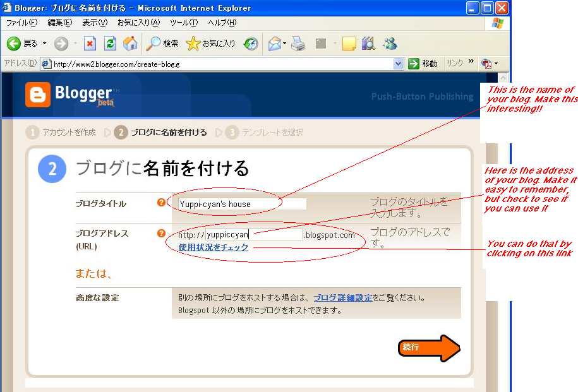Click step 3 テンプレートを選択 in the progress bar
The width and height of the screenshot is (578, 392).
(x=264, y=133)
